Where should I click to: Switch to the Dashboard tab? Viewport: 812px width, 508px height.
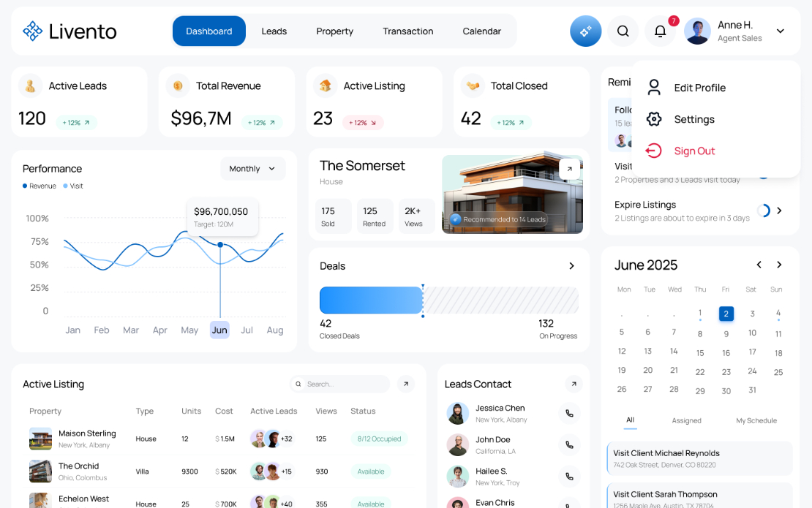pos(208,31)
